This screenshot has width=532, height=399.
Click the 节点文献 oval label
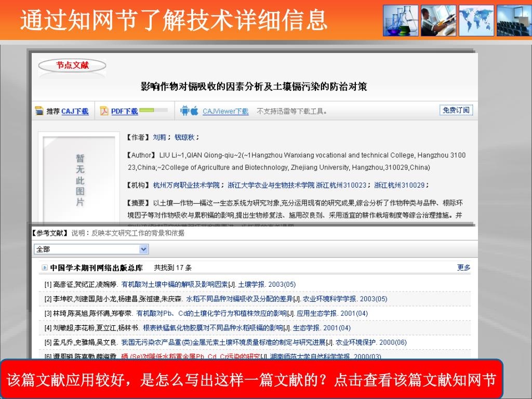tap(72, 65)
